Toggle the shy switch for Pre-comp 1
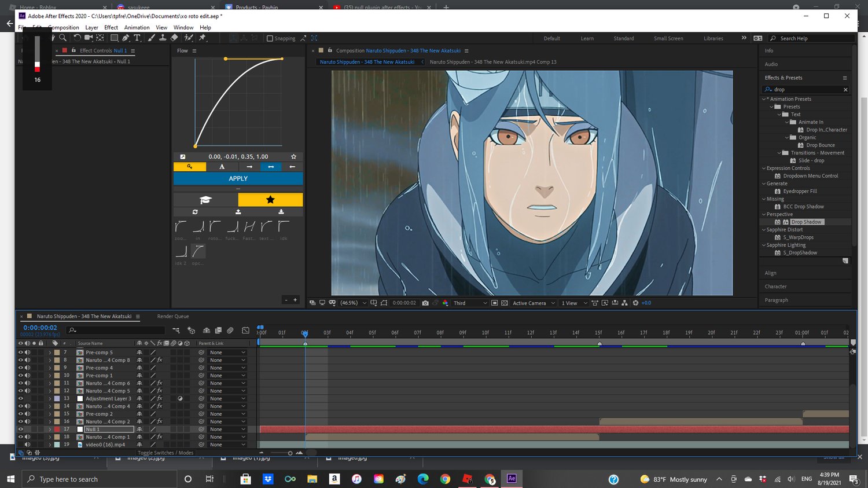Viewport: 868px width, 488px height. point(139,375)
